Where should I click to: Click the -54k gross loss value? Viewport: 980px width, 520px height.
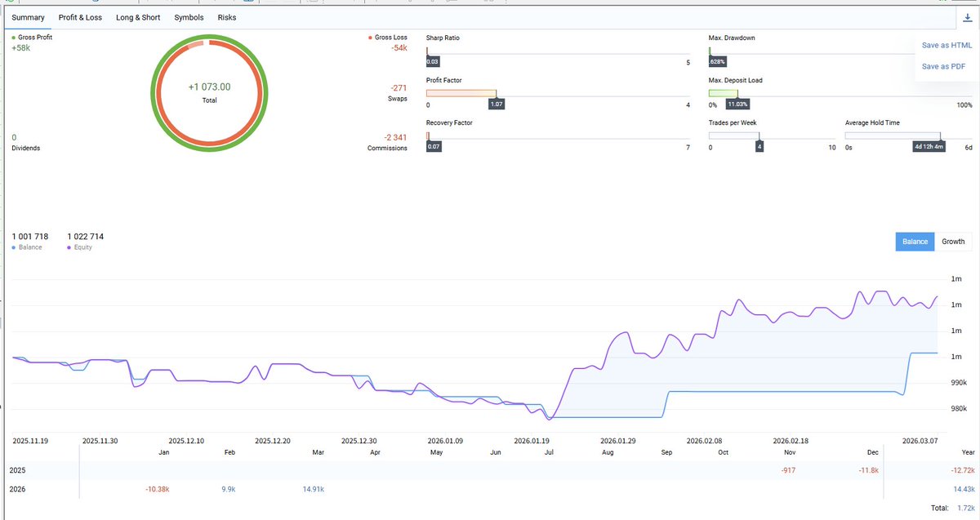pyautogui.click(x=399, y=49)
